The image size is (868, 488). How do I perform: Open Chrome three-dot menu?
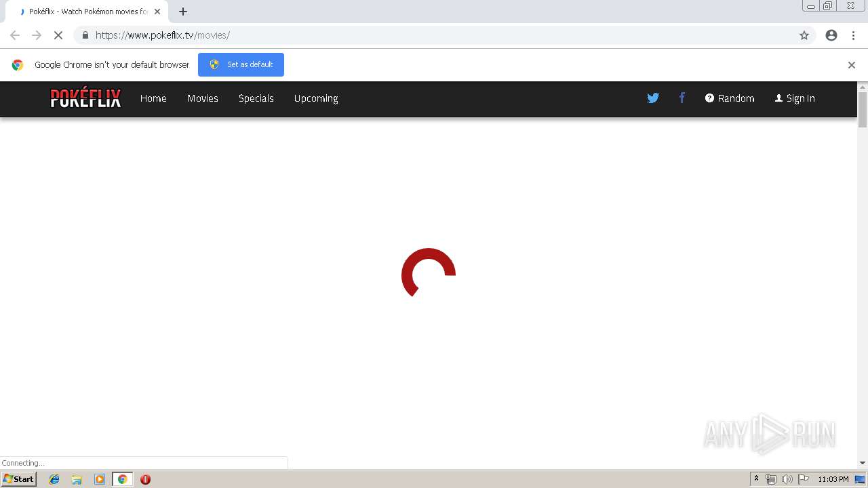click(854, 35)
